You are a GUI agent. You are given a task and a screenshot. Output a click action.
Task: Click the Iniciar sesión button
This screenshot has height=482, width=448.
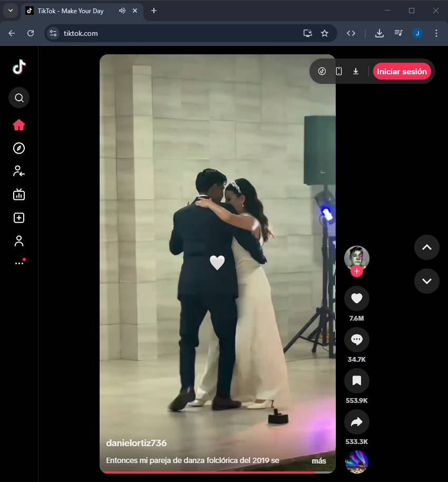click(x=402, y=71)
